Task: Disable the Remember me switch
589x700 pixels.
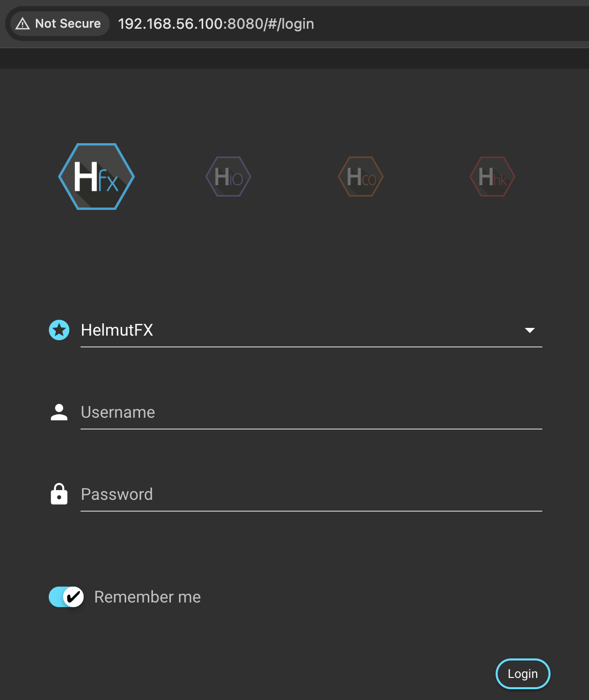Action: point(66,597)
